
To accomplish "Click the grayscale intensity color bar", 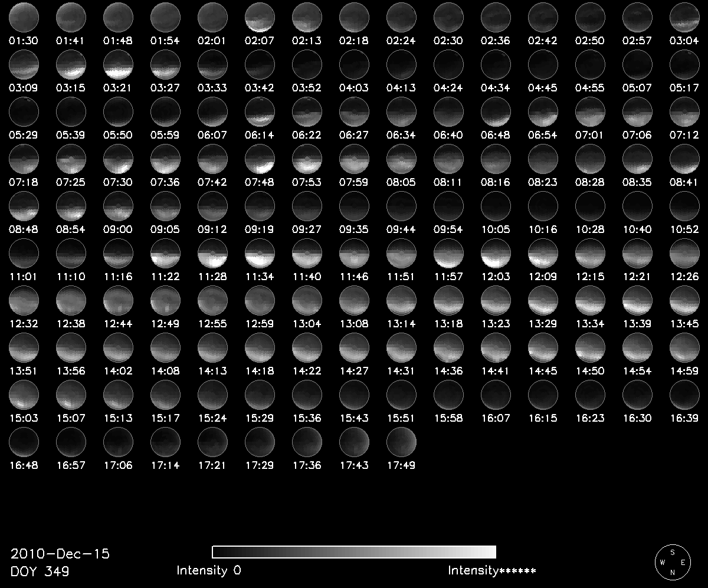I will tap(354, 552).
